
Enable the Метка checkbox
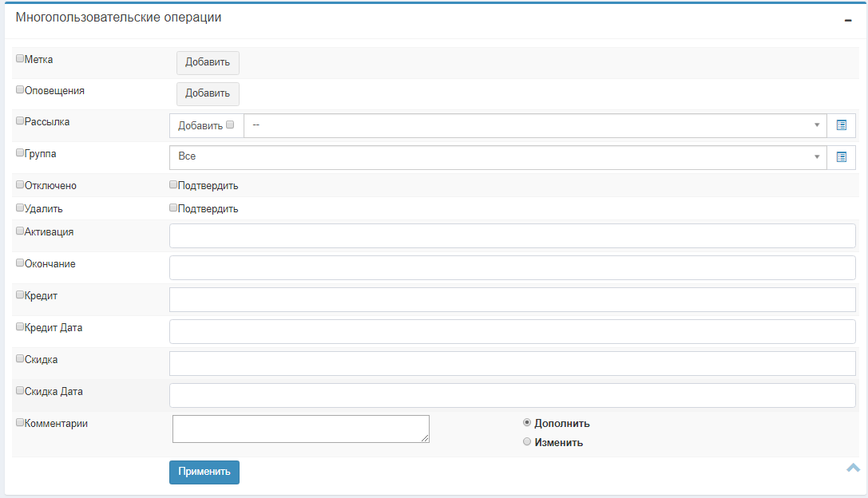[20, 58]
